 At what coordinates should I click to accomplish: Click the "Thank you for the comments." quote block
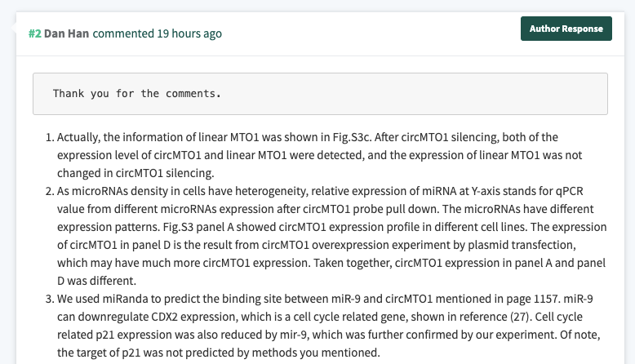coord(320,94)
